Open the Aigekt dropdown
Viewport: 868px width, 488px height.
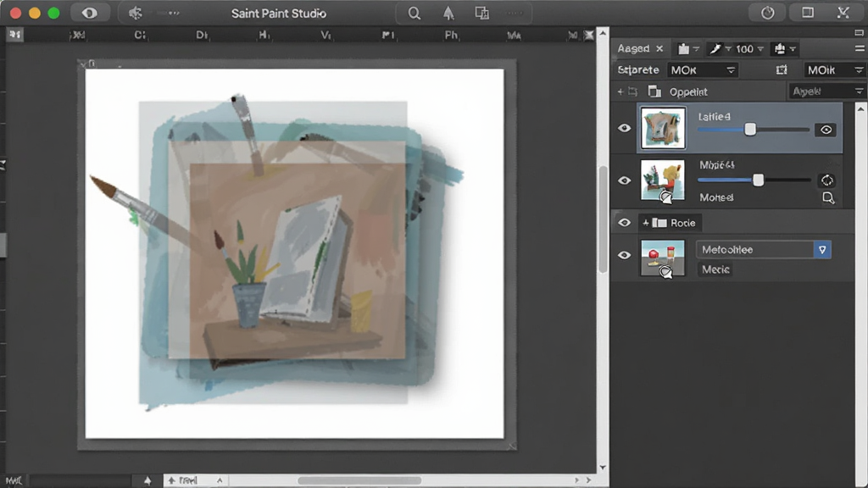[x=826, y=91]
